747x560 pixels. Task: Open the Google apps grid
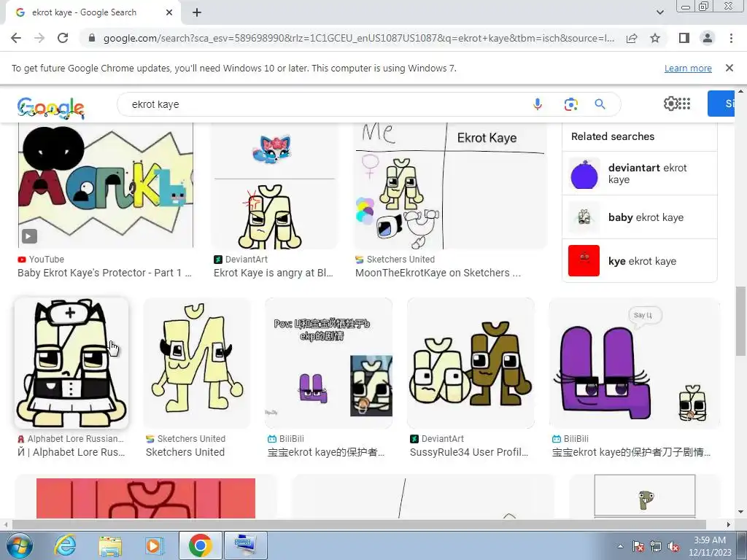(x=684, y=104)
